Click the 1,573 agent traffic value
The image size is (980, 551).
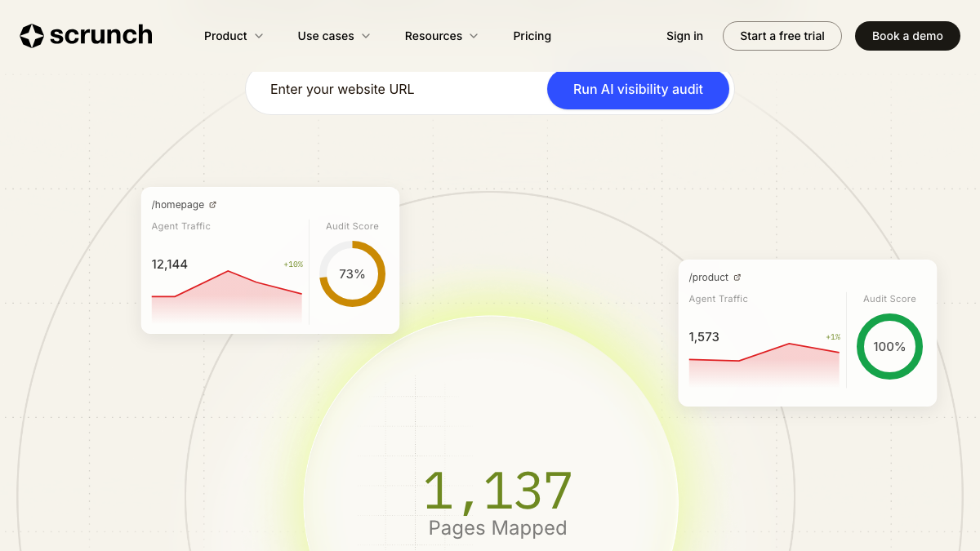[x=704, y=337]
